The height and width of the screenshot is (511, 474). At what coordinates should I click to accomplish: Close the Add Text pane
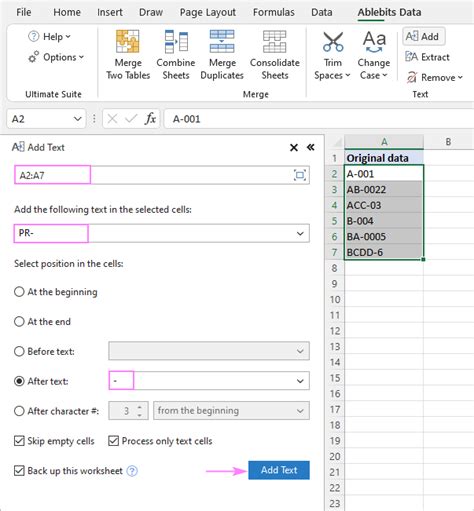coord(294,147)
